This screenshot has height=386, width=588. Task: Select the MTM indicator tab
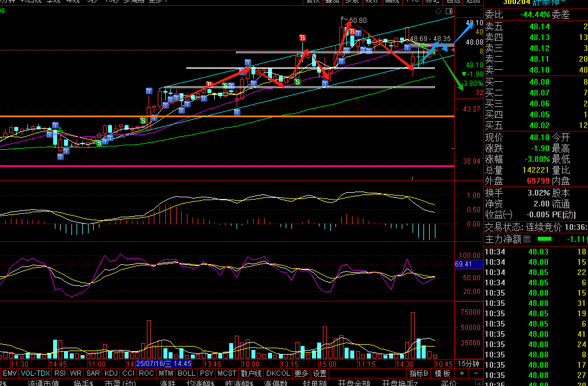[166, 373]
